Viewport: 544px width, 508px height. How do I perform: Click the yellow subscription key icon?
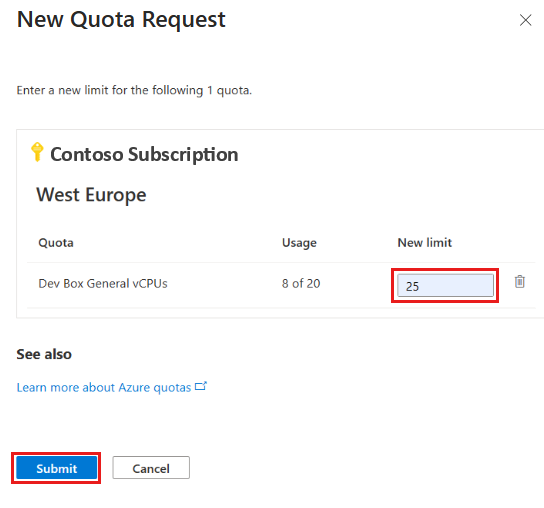tap(37, 152)
